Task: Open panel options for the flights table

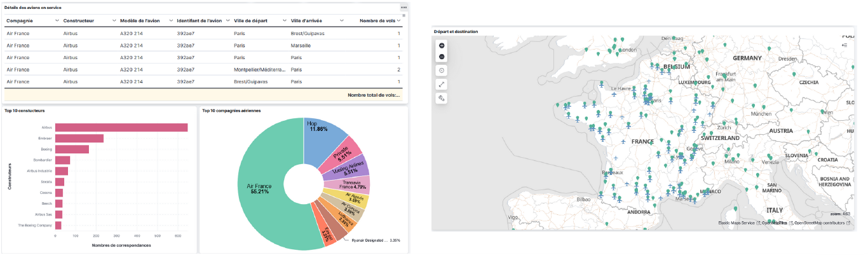Action: tap(403, 7)
